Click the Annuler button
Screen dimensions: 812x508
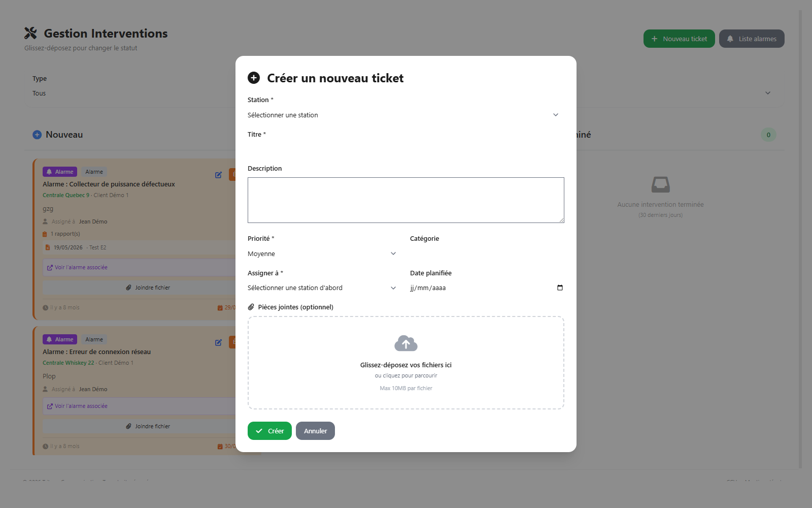point(315,431)
